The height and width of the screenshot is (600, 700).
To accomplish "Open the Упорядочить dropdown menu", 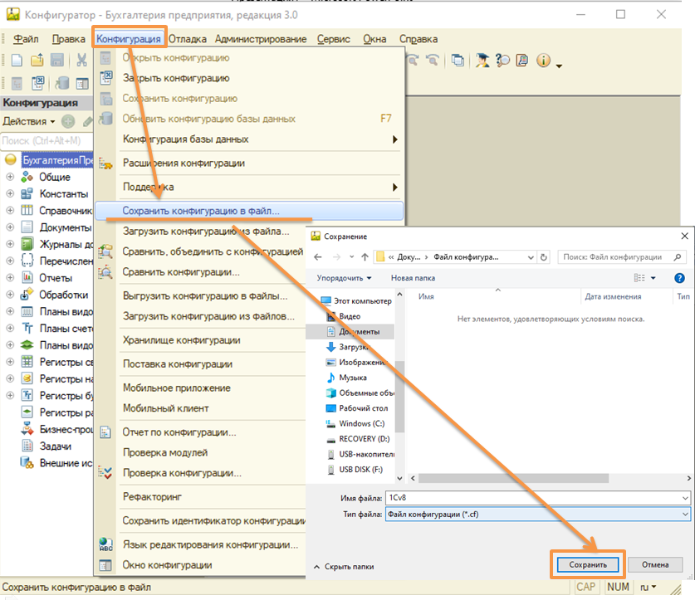I will [x=344, y=278].
